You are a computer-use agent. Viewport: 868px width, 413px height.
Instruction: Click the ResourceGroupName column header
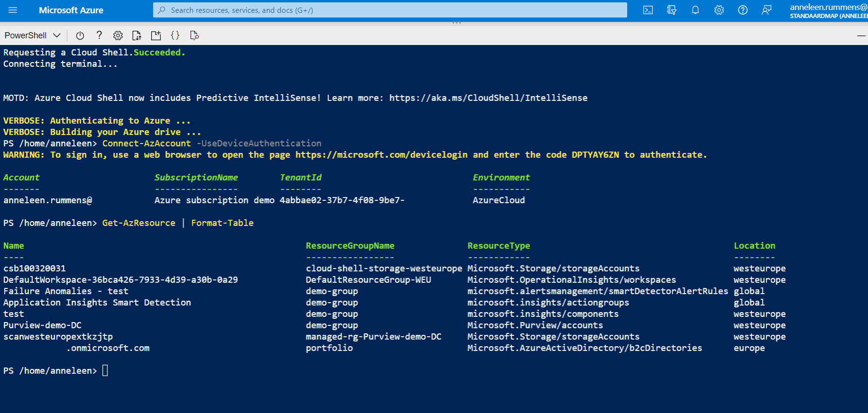pyautogui.click(x=350, y=246)
